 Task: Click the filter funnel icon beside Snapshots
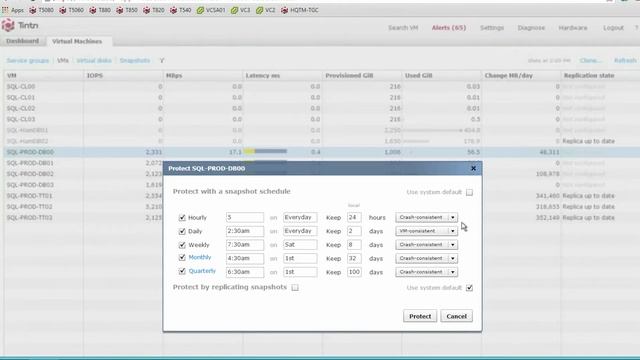coord(162,60)
